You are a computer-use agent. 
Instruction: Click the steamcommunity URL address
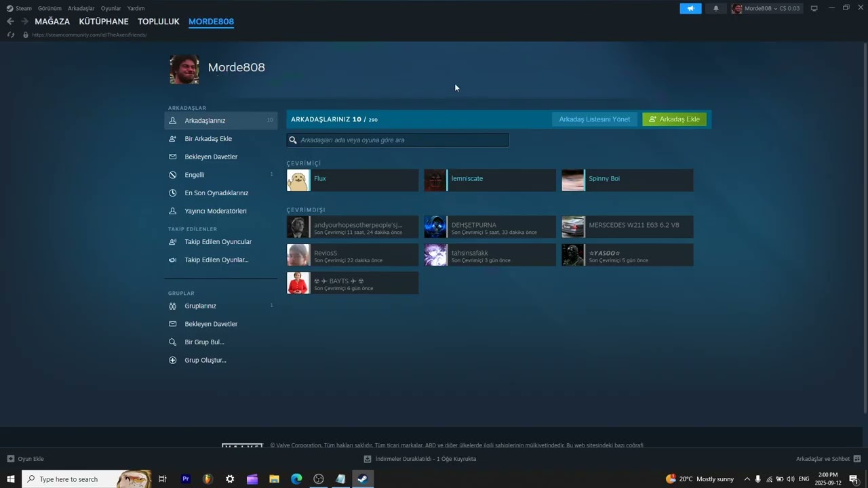[89, 35]
